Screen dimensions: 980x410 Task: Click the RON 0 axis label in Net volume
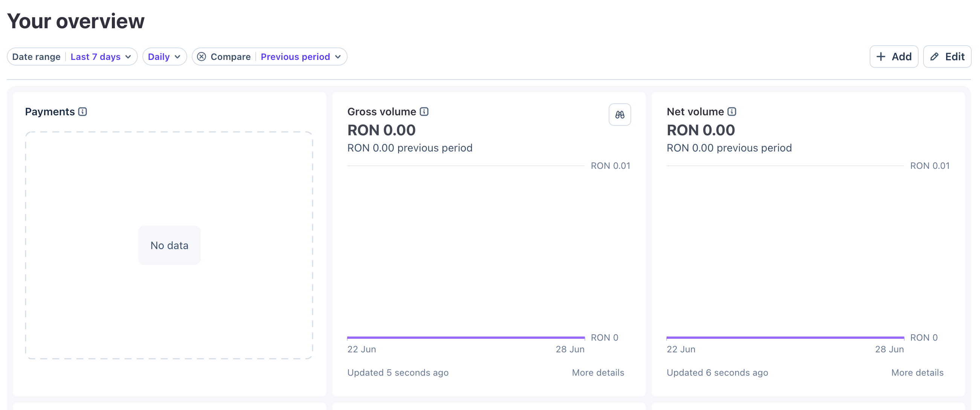924,337
